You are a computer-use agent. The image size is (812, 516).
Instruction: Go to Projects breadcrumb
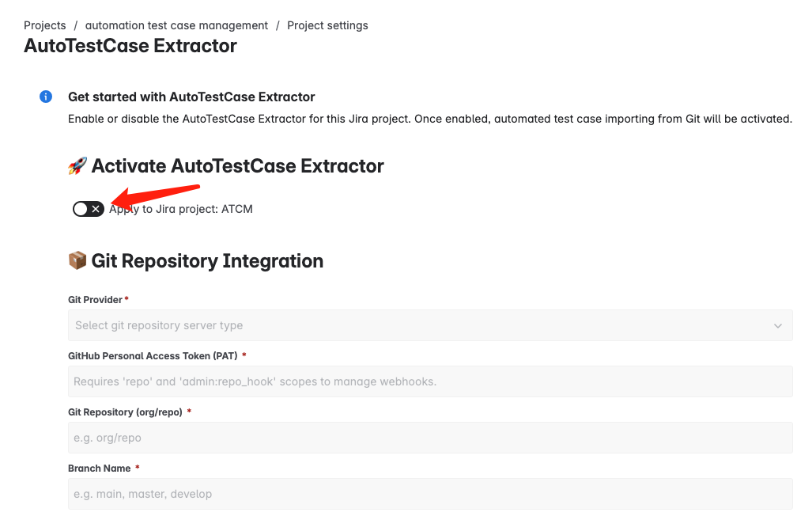click(45, 25)
